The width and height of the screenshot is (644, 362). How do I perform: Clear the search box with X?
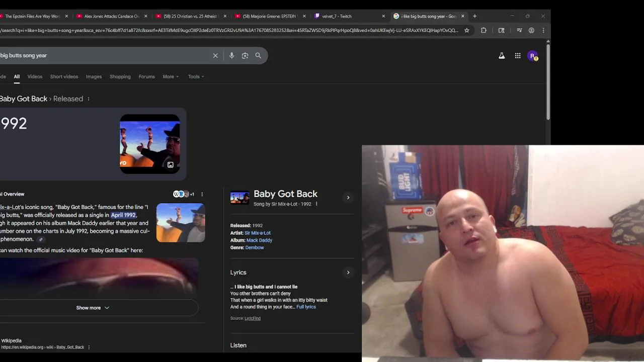tap(215, 56)
